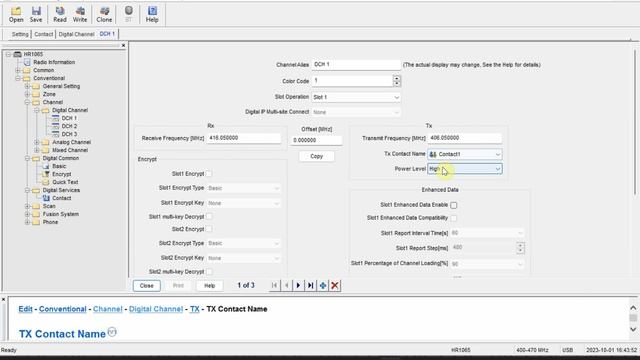Go to previous record arrow icon

click(287, 285)
